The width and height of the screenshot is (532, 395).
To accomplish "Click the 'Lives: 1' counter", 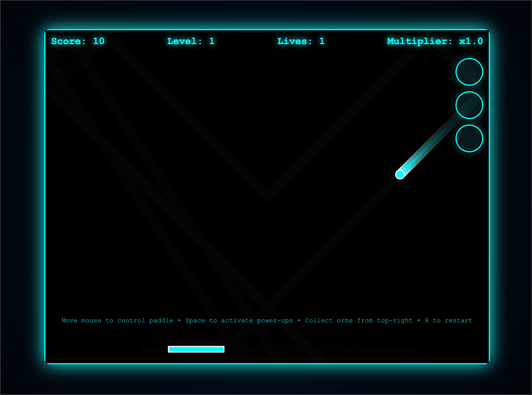I will (x=301, y=41).
